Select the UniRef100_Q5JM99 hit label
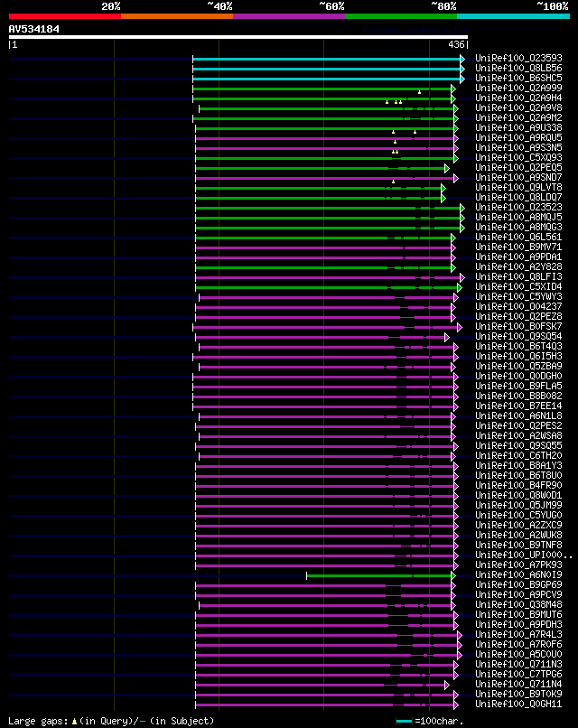 coord(518,506)
